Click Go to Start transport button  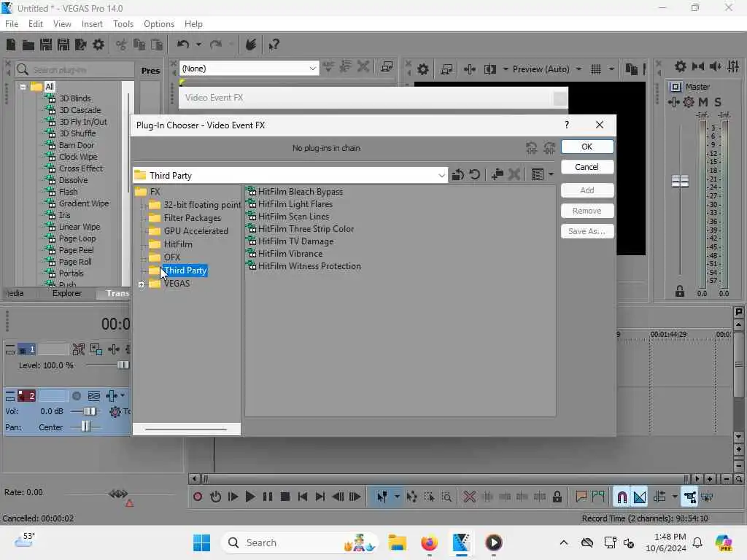click(x=303, y=497)
